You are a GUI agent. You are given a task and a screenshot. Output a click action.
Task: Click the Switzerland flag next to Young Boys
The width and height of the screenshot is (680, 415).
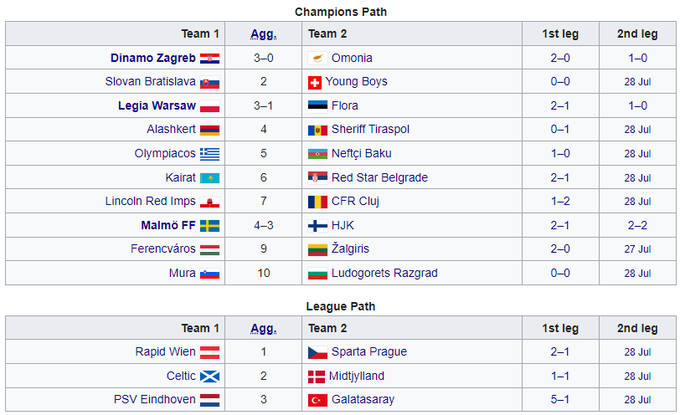click(x=316, y=82)
